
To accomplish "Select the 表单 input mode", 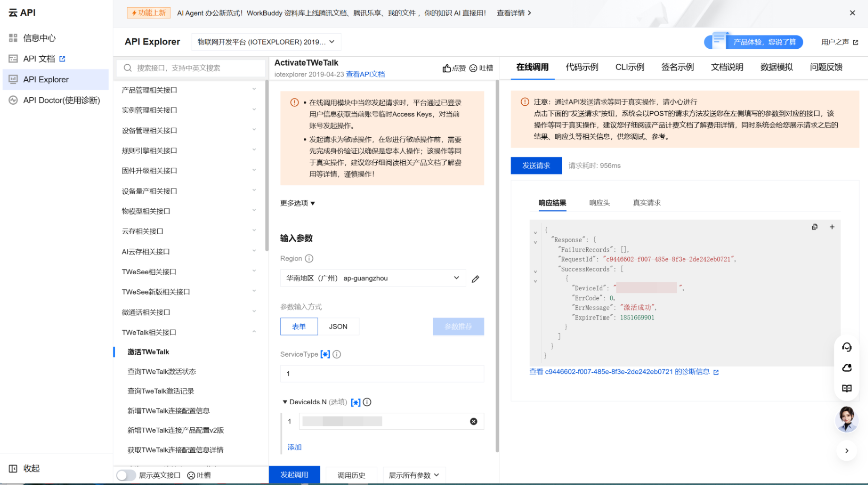I will click(x=299, y=326).
